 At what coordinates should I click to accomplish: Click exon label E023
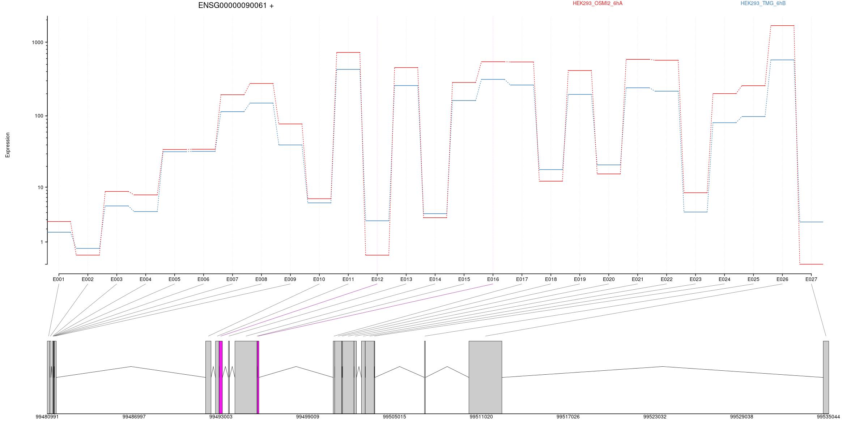[695, 279]
